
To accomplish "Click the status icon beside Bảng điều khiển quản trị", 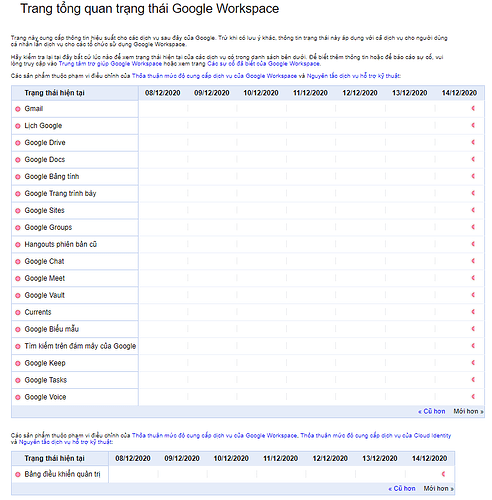I will [18, 475].
